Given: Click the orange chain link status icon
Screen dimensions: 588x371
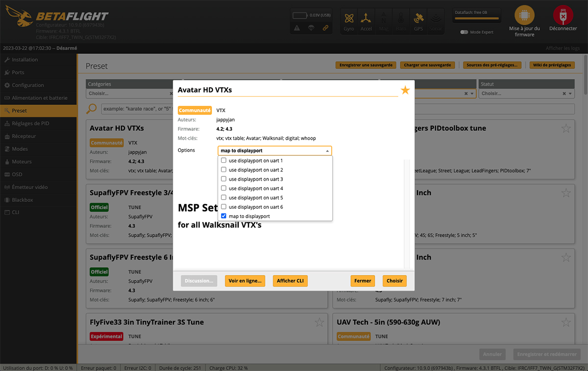Looking at the screenshot, I should (325, 28).
